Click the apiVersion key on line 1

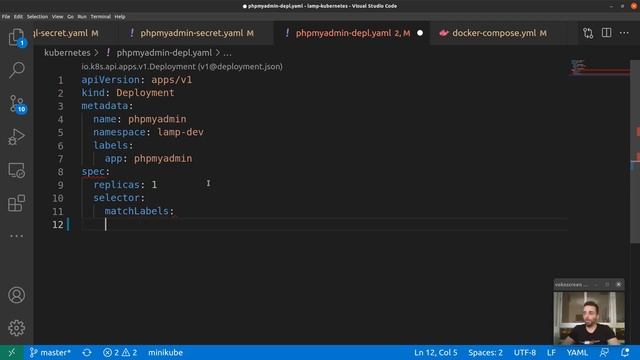110,80
